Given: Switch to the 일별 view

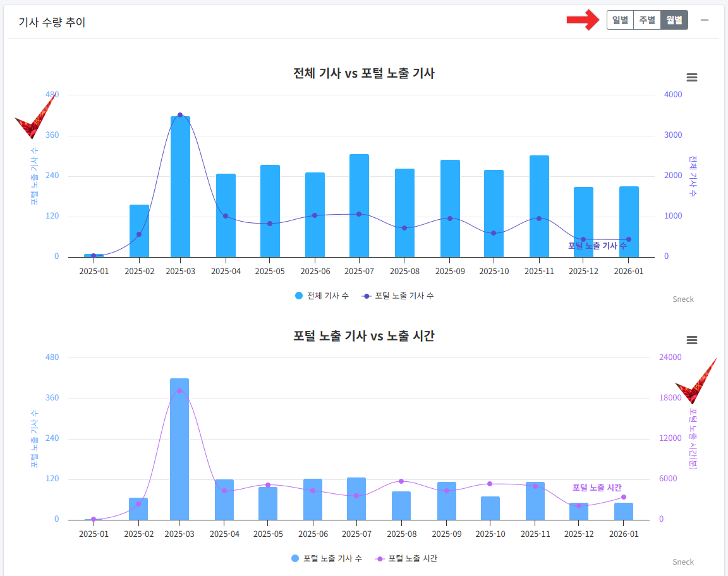Looking at the screenshot, I should [619, 19].
